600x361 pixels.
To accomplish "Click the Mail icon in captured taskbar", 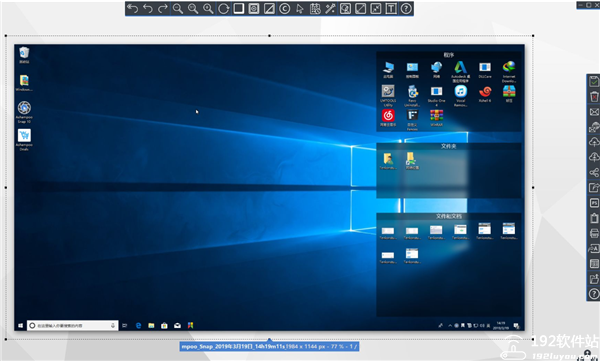I will tap(177, 325).
